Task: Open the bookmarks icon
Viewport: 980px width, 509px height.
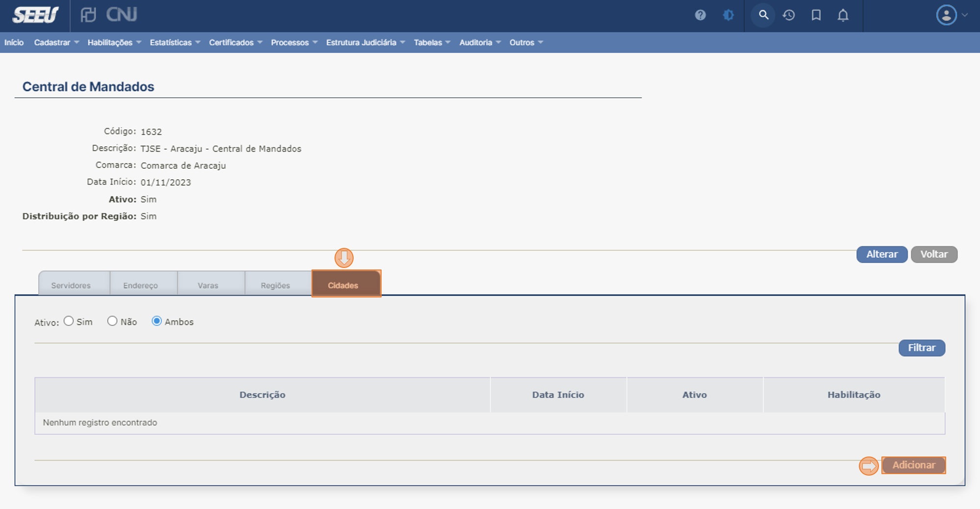Action: tap(816, 15)
